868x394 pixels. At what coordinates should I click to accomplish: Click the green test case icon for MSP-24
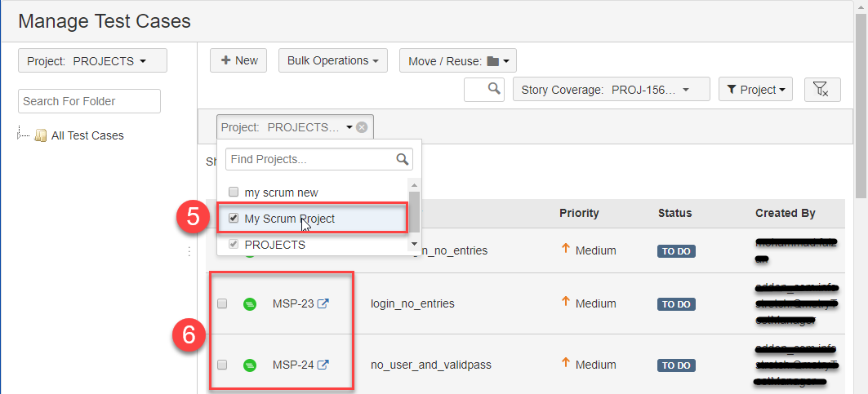[250, 365]
